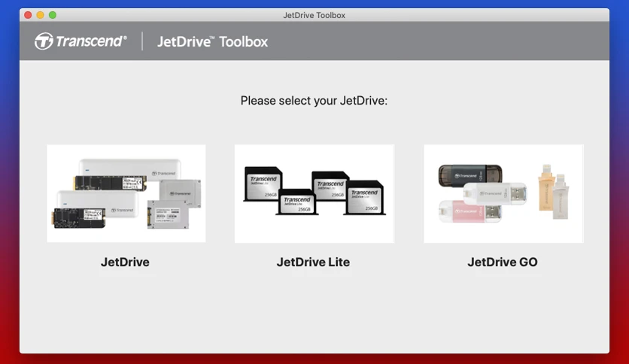Select the JetDrive SSD product image
The image size is (629, 364).
126,193
